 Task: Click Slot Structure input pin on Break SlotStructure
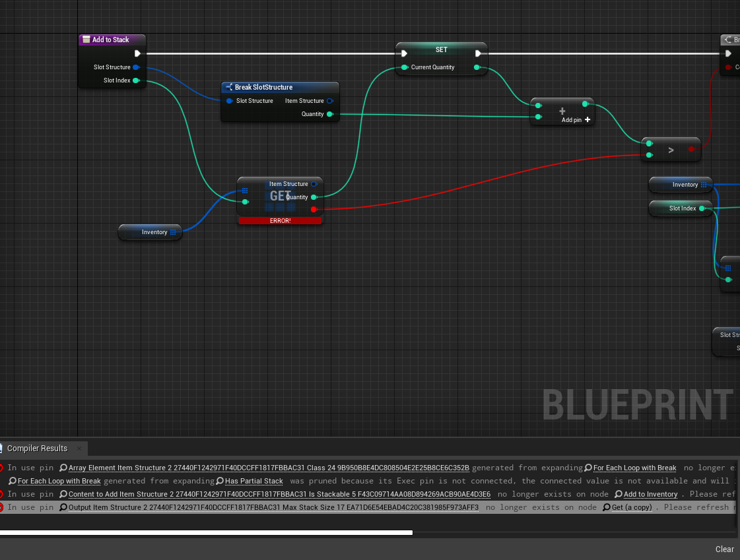pos(229,101)
